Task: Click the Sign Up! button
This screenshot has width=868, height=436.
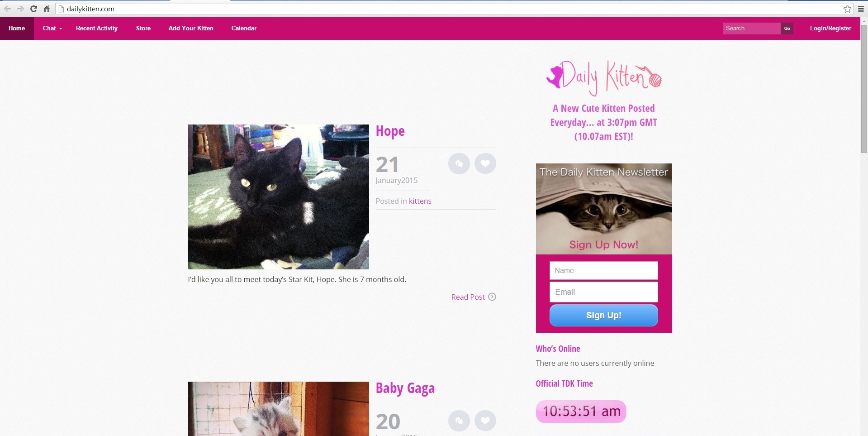Action: [604, 315]
